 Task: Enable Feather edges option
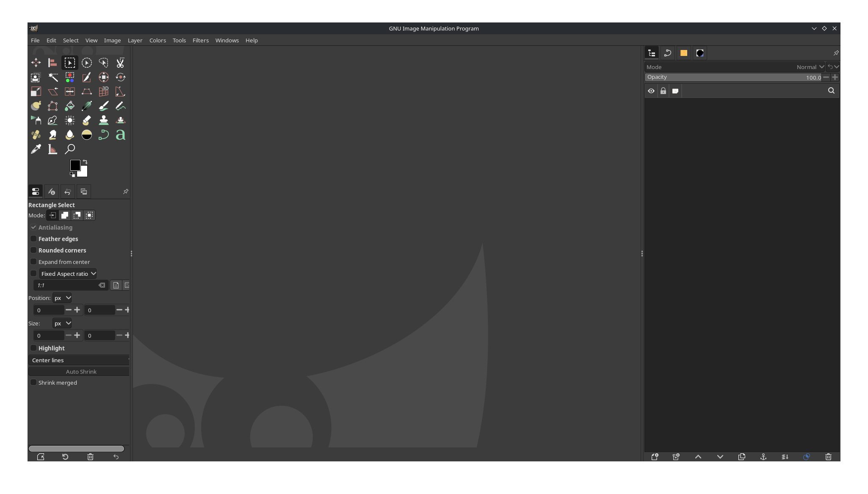[x=33, y=239]
